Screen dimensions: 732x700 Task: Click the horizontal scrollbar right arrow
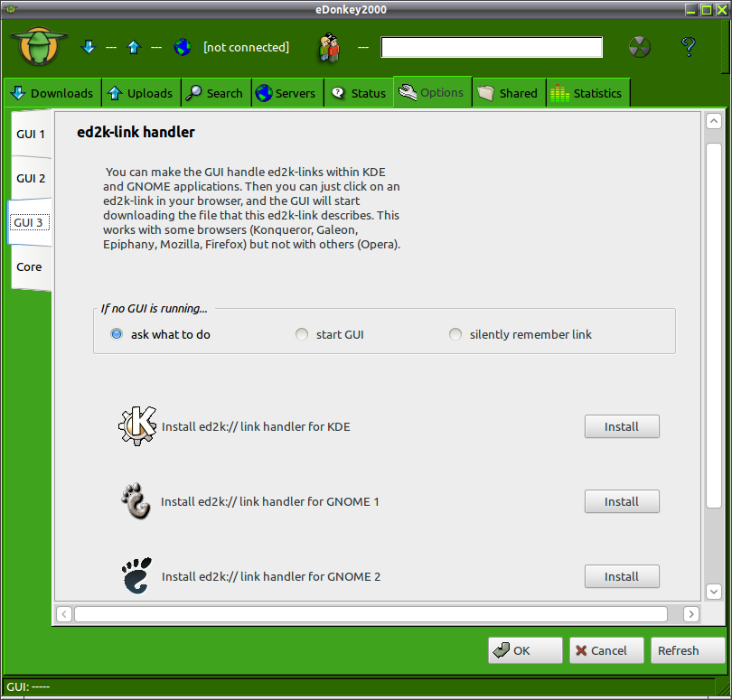coord(691,613)
